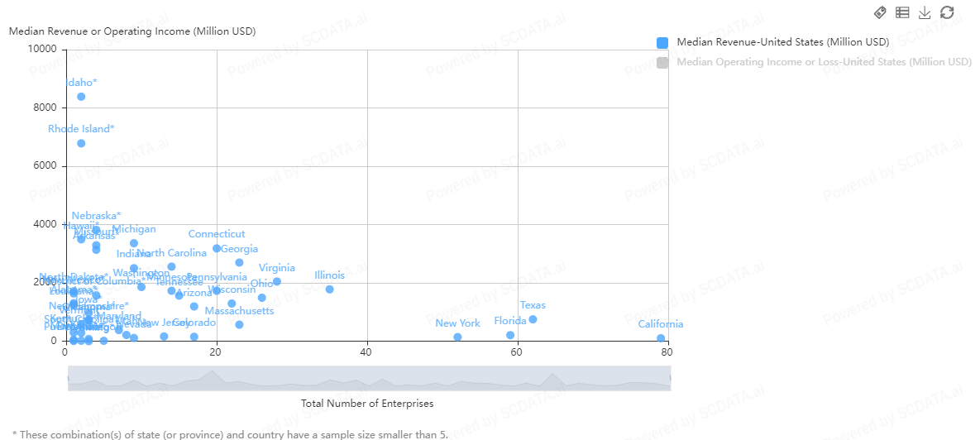Click the data zoom slider track below the chart
Image resolution: width=980 pixels, height=440 pixels.
(368, 379)
